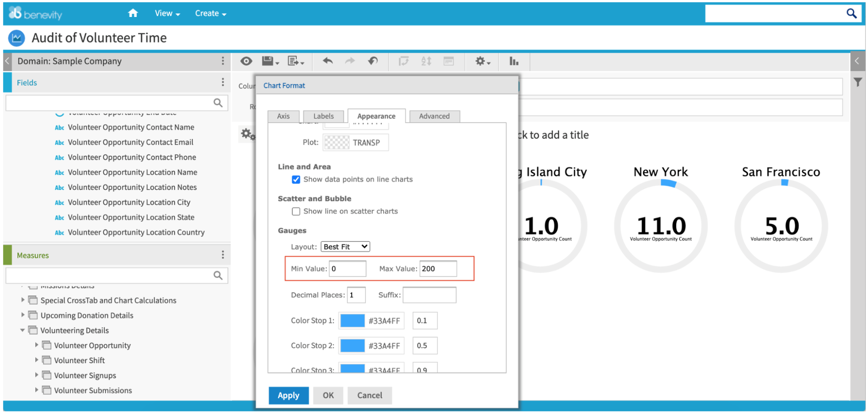Open the View dropdown menu
The image size is (868, 414).
click(x=167, y=14)
